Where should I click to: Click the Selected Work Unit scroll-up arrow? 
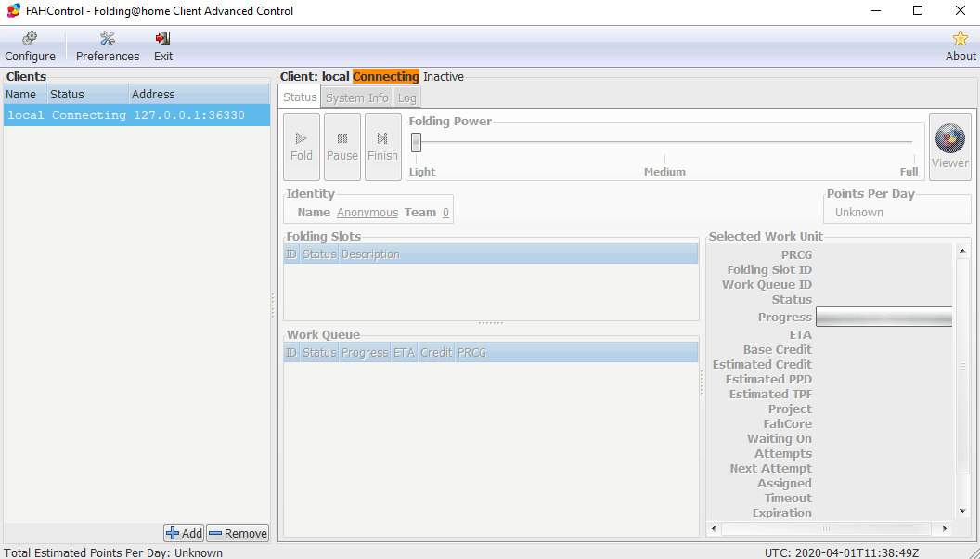tap(962, 251)
